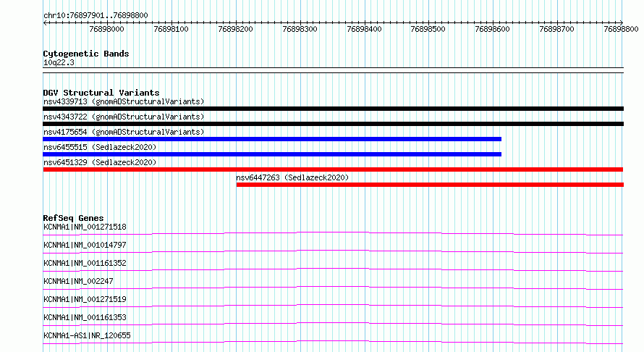The image size is (644, 352).
Task: Click the intron line under KCNMA1|NM_001271519
Action: click(333, 305)
